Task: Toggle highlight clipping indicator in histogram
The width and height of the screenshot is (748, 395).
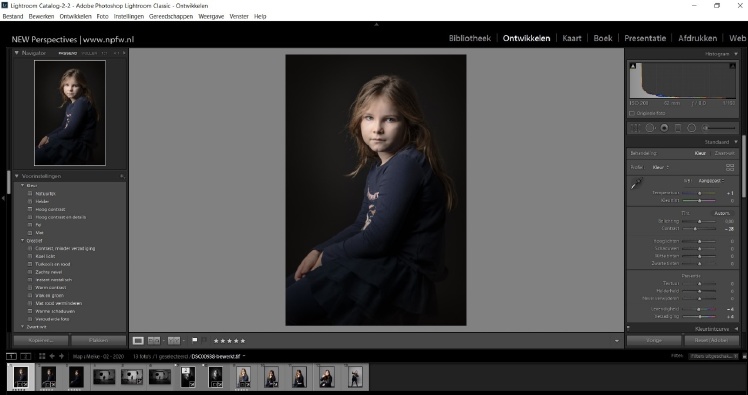Action: coord(732,66)
